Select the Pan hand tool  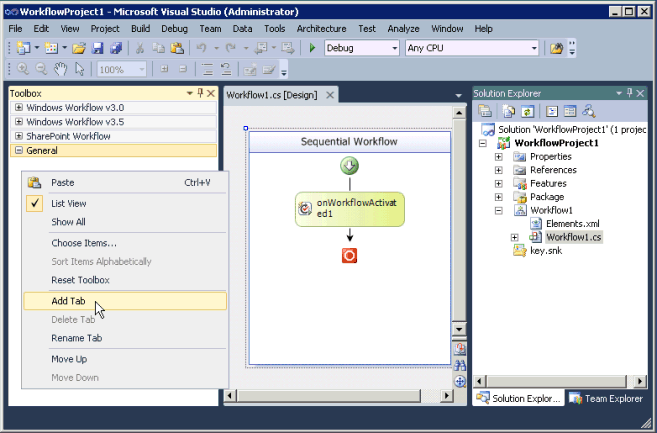pyautogui.click(x=60, y=69)
